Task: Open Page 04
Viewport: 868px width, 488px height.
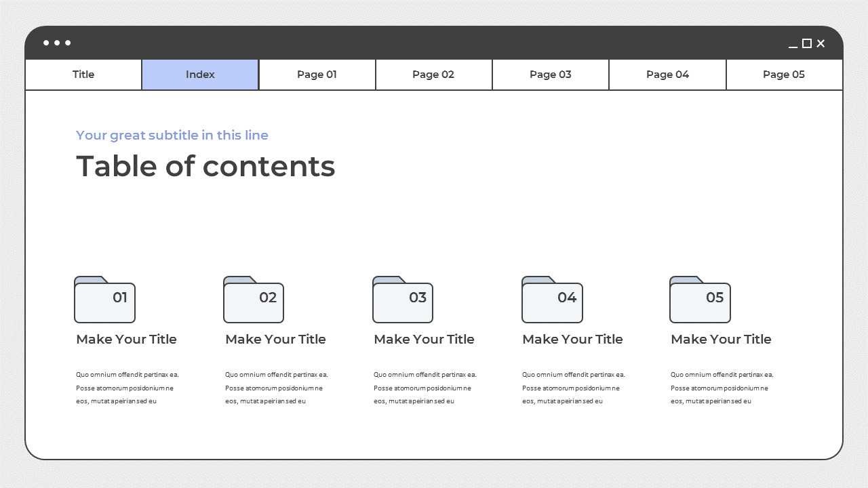Action: tap(667, 75)
